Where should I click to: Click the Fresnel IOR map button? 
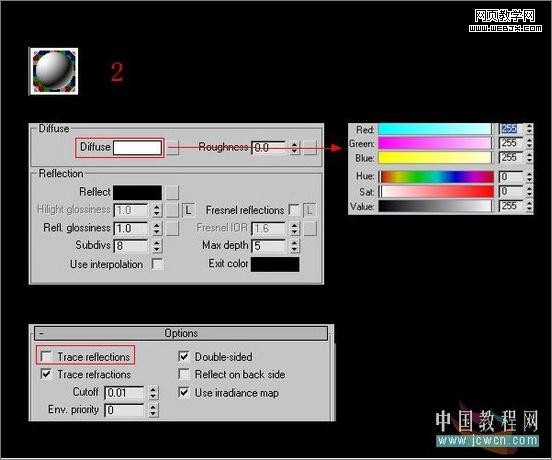(310, 228)
